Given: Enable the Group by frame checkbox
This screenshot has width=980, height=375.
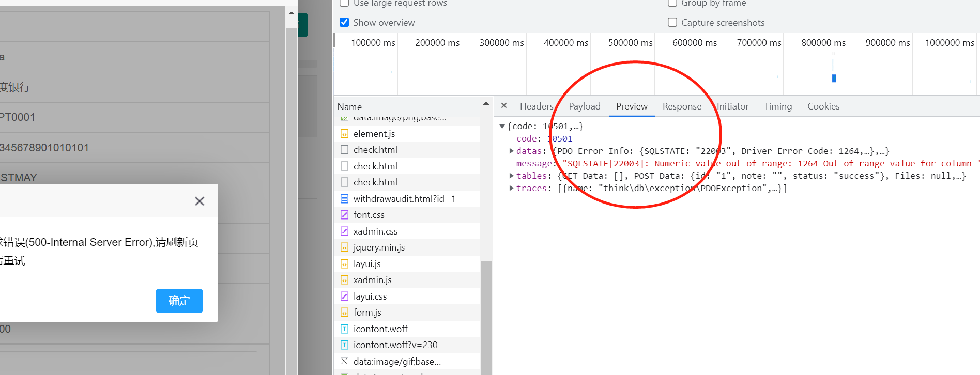Looking at the screenshot, I should tap(672, 3).
